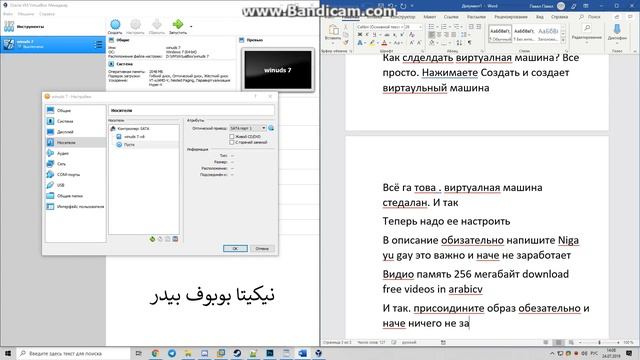Screen dimensions: 640x360
Task: Click the choose disk image icon beside SATA port
Action: pyautogui.click(x=271, y=128)
